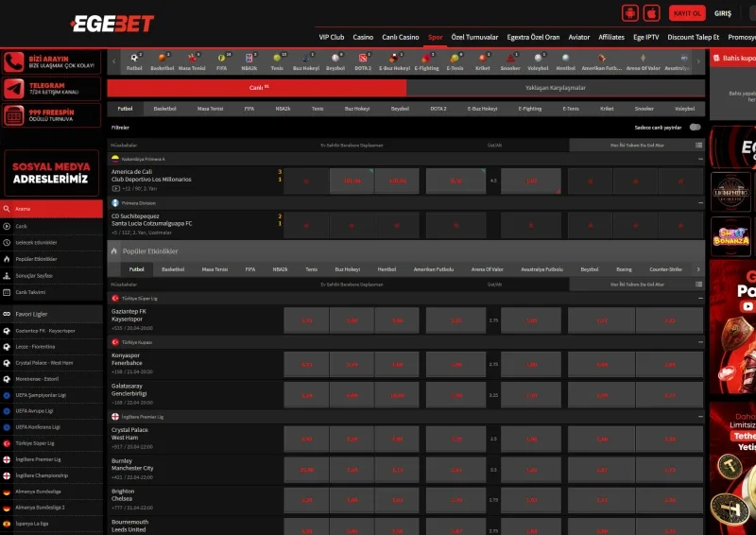Open Gelecek Etkinlikler in the sidebar

click(x=51, y=242)
